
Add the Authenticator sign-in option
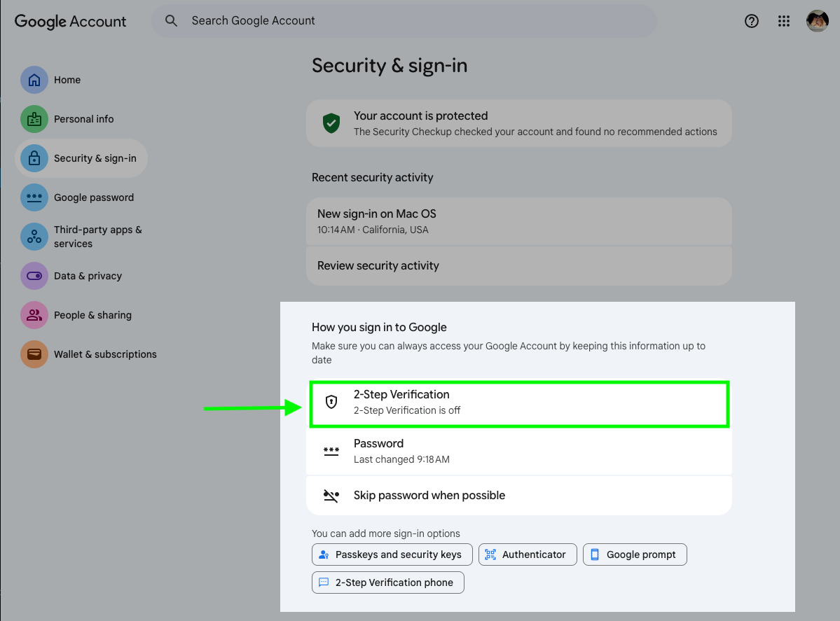(x=527, y=554)
